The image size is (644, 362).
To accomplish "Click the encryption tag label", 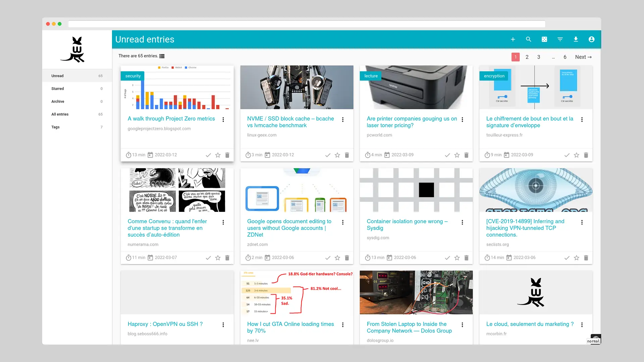I will [x=494, y=76].
